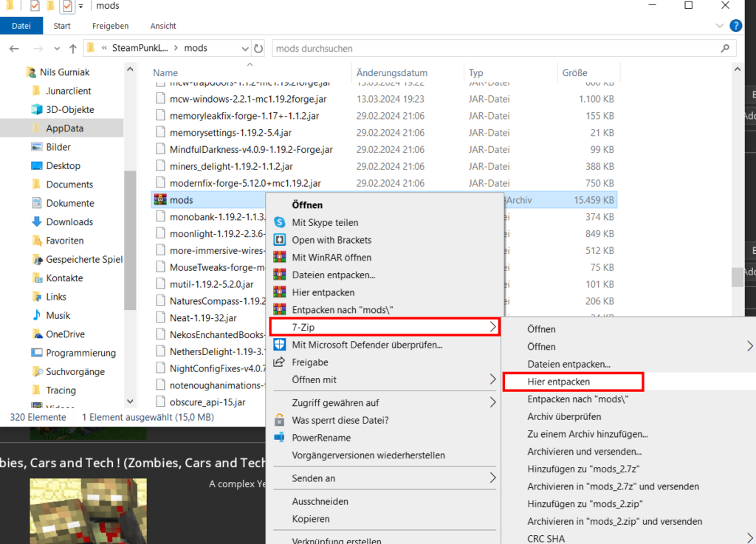Click the Brackets icon in context menu
756x544 pixels.
coord(280,240)
